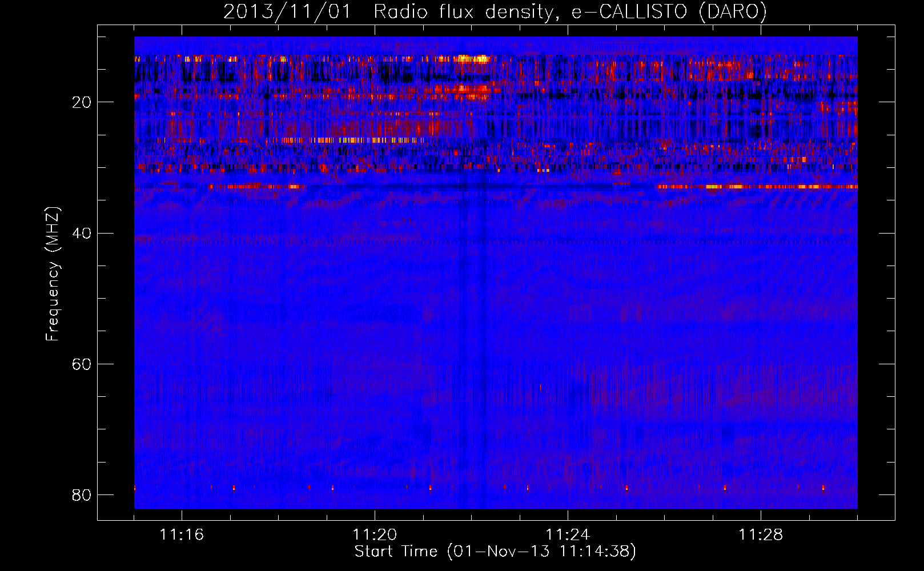Click the 40 MHz frequency tick label
The image size is (924, 571).
click(x=82, y=233)
